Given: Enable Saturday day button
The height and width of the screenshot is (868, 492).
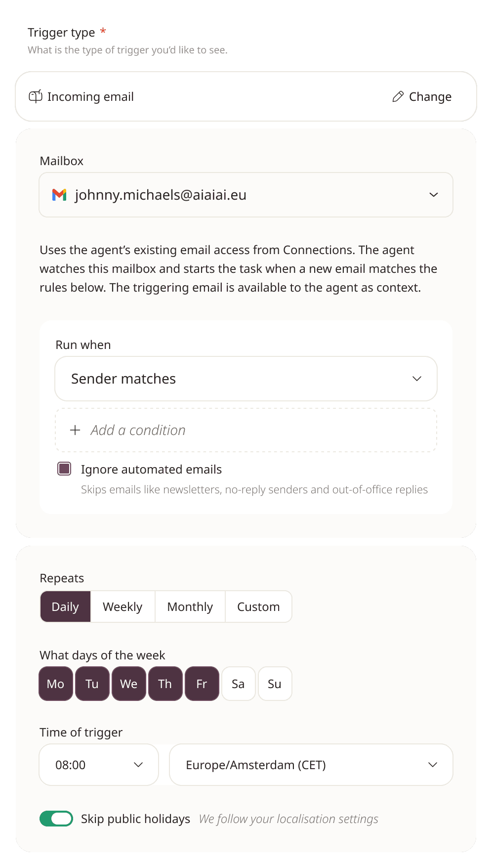Looking at the screenshot, I should (x=238, y=684).
